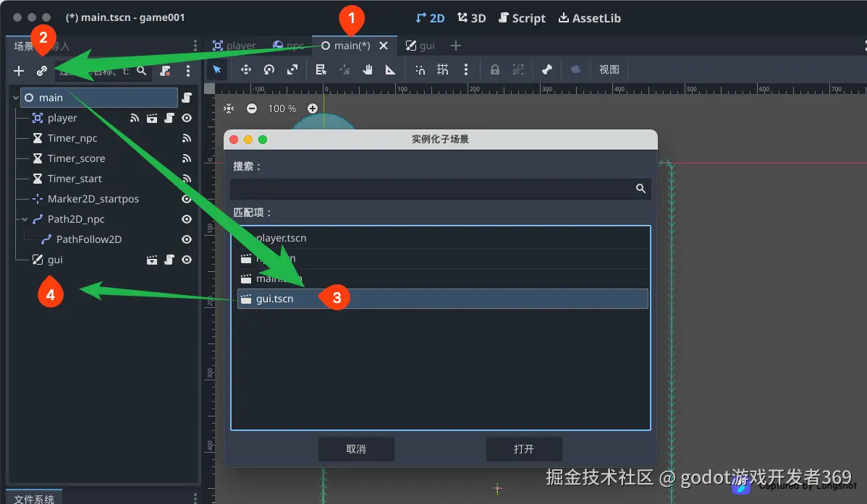Click the 取消 cancel button

[356, 449]
